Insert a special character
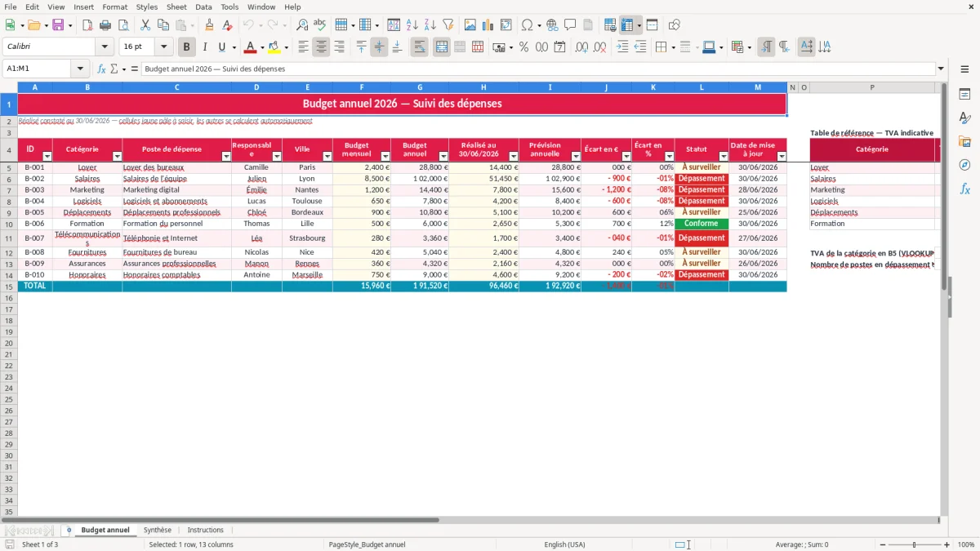980x551 pixels. point(527,25)
